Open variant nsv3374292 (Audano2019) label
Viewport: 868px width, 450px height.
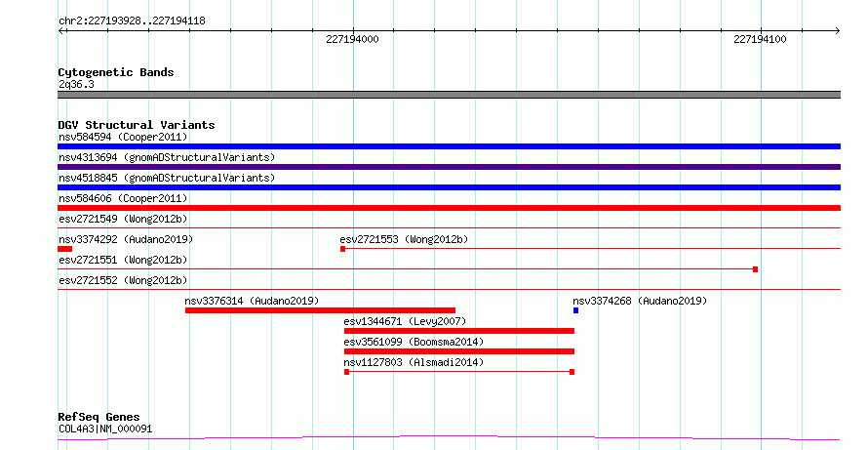pos(126,239)
